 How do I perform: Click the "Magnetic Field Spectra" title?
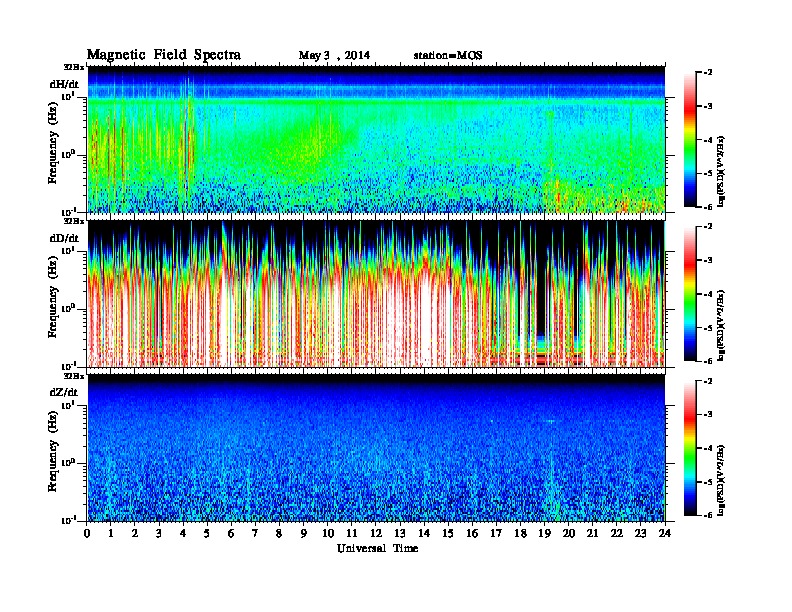pyautogui.click(x=164, y=55)
